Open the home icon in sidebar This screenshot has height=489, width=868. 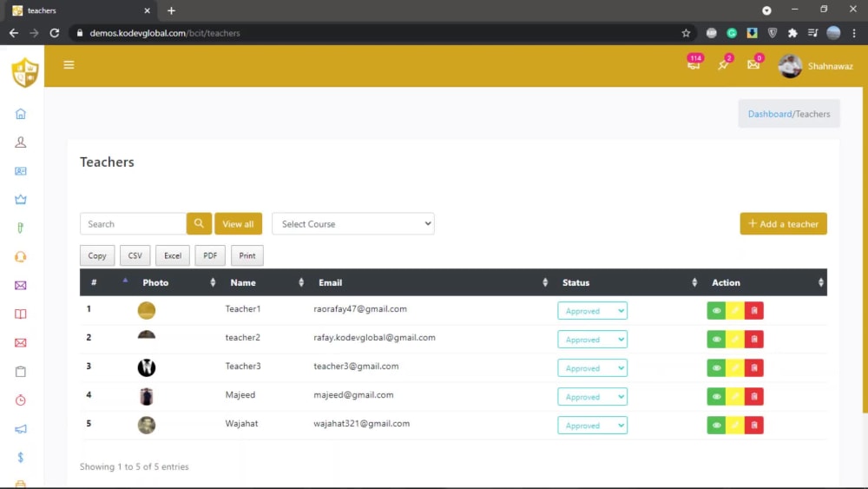21,114
